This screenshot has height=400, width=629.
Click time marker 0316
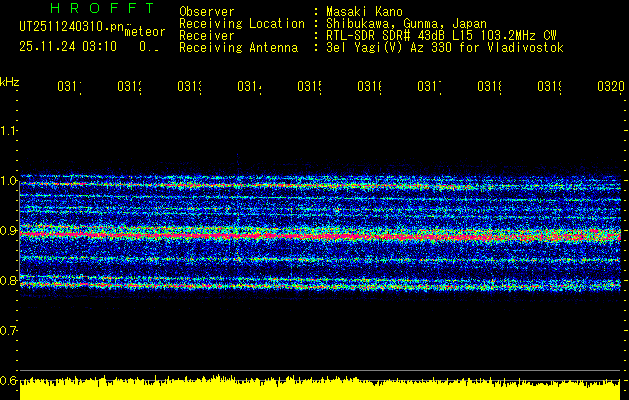(369, 86)
